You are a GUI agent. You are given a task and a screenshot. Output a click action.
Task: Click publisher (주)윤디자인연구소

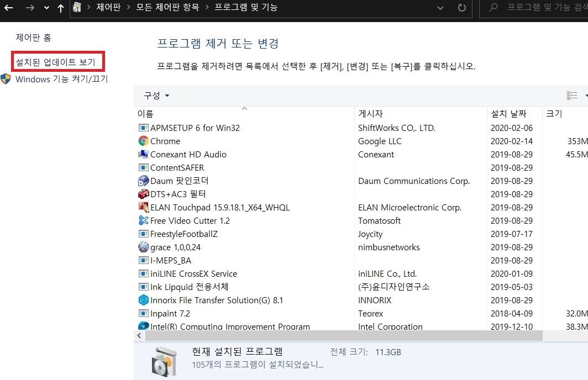coord(393,287)
